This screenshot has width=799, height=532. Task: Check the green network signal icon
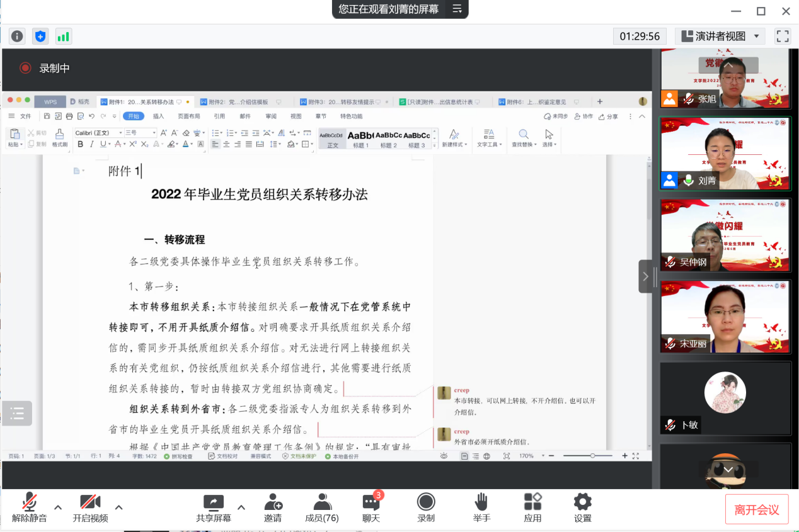(63, 37)
